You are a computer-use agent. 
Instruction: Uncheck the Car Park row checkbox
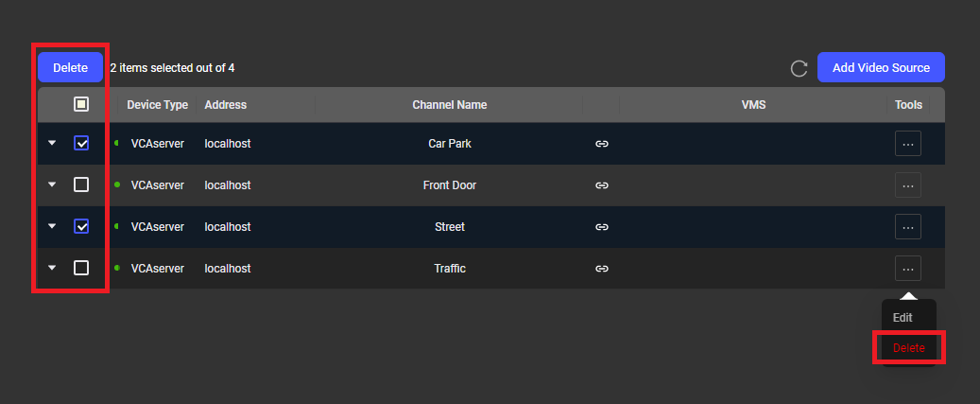point(81,144)
